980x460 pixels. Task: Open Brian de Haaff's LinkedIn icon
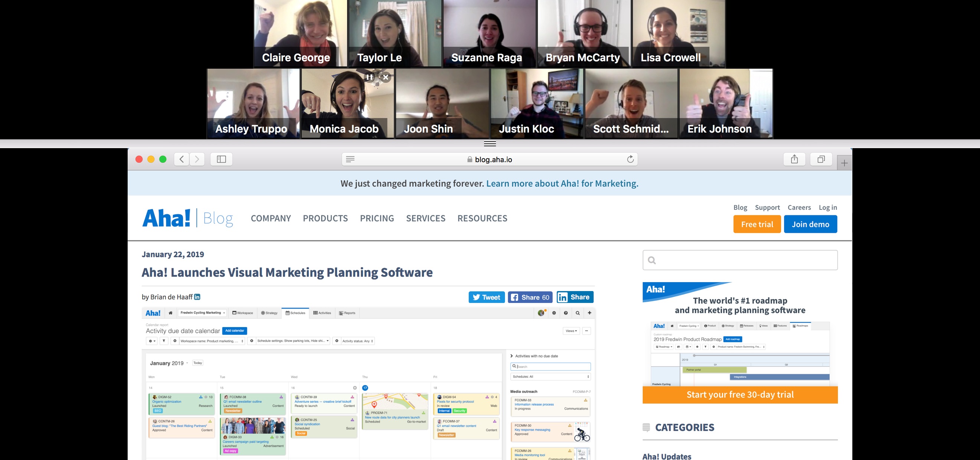197,297
